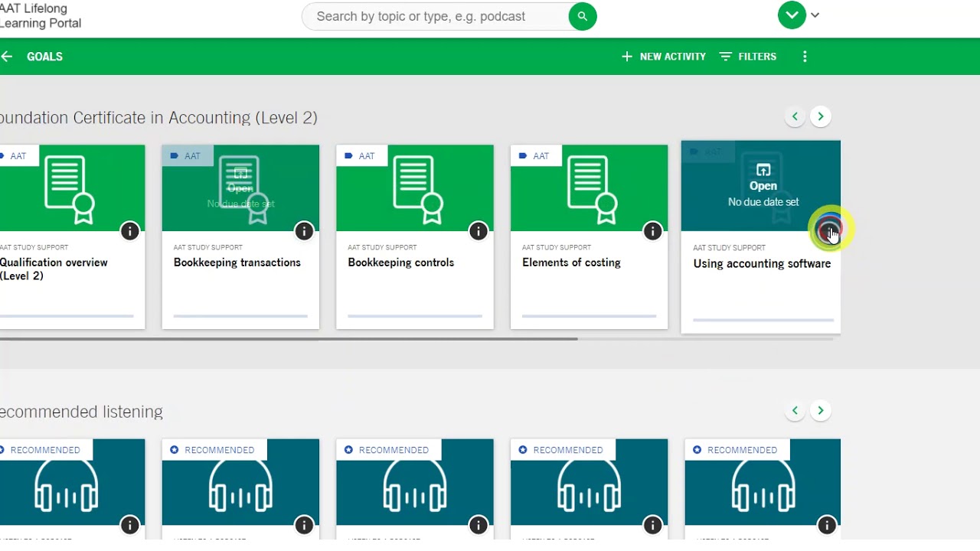Viewport: 980px width, 551px height.
Task: Click the AAT tag on the Bookkeeping transactions card
Action: (186, 156)
